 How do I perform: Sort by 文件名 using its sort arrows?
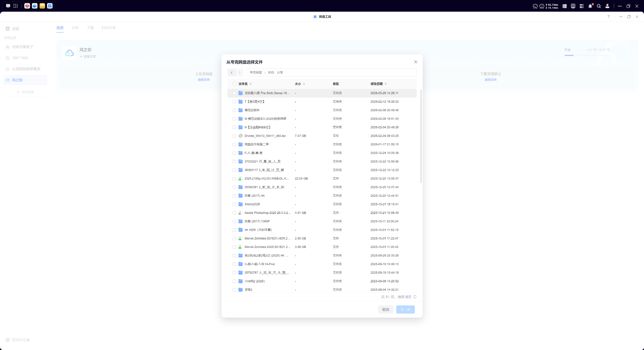(x=251, y=84)
